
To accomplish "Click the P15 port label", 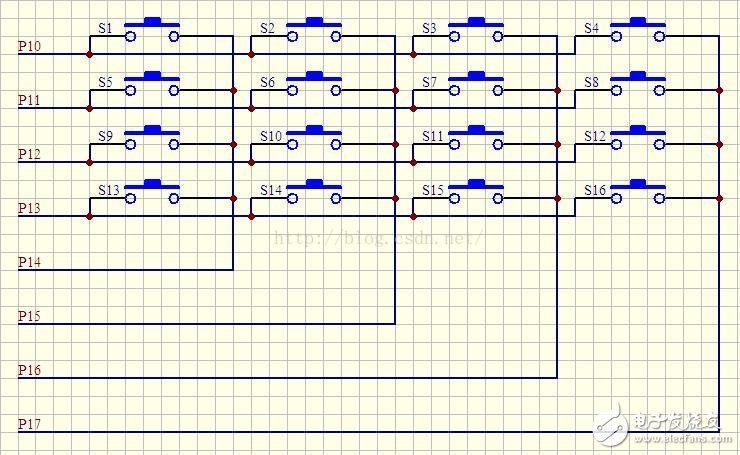I will pos(30,316).
